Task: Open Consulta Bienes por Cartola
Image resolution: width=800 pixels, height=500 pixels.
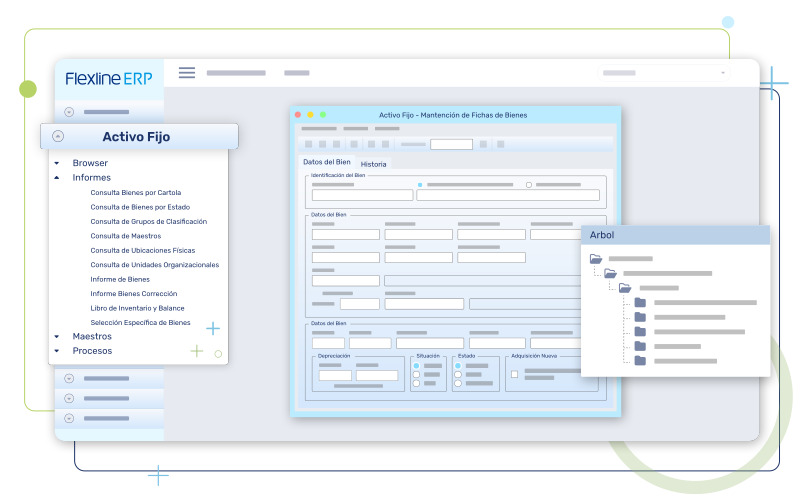Action: tap(135, 192)
